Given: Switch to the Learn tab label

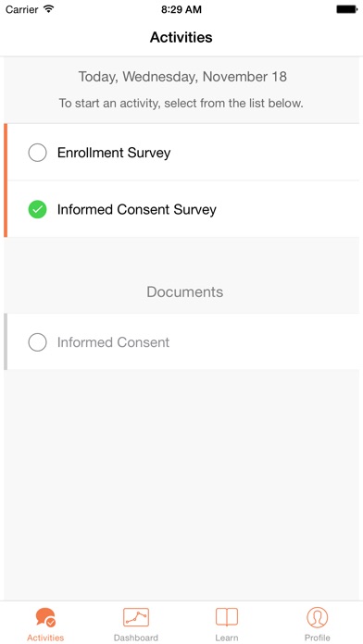Looking at the screenshot, I should (x=227, y=638).
